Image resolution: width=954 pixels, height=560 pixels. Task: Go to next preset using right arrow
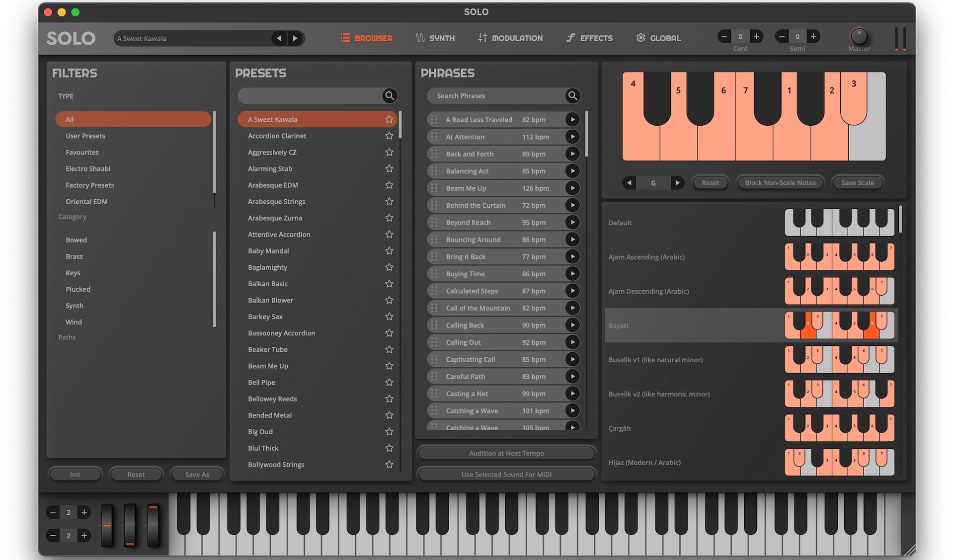click(x=295, y=38)
